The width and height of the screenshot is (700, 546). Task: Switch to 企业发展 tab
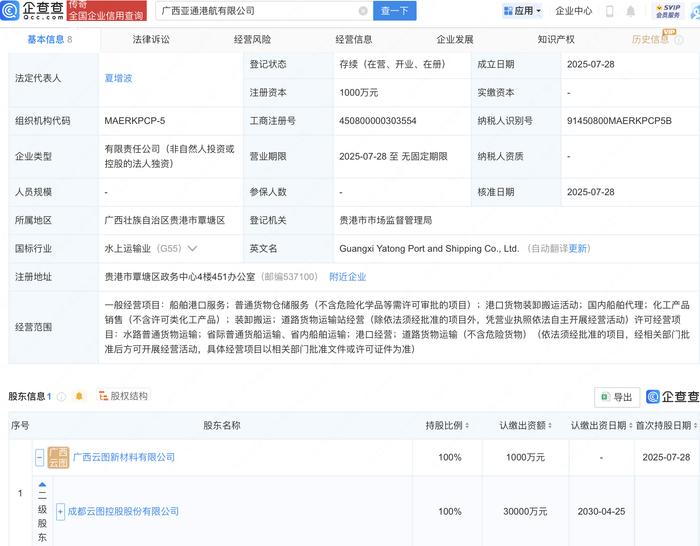point(454,40)
